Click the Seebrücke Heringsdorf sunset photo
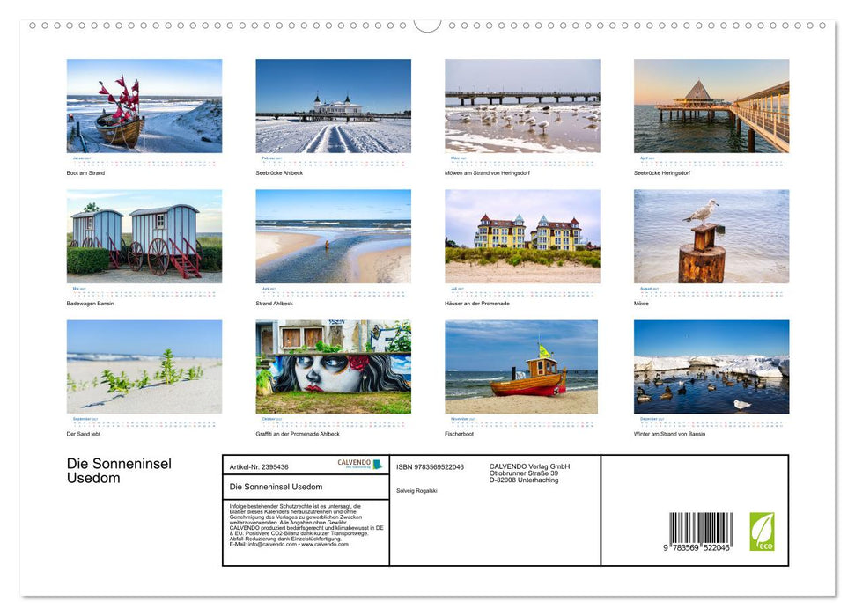Image resolution: width=855 pixels, height=616 pixels. point(711,106)
